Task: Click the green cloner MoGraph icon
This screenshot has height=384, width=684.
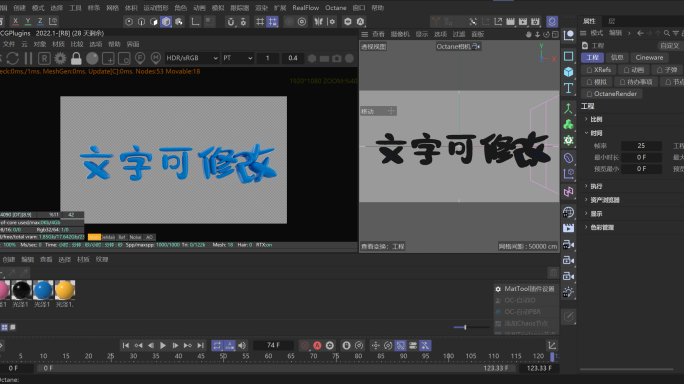Action: pyautogui.click(x=568, y=125)
